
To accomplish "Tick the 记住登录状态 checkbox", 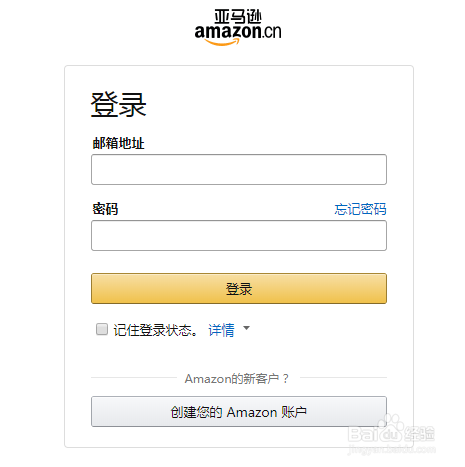I will coord(102,329).
